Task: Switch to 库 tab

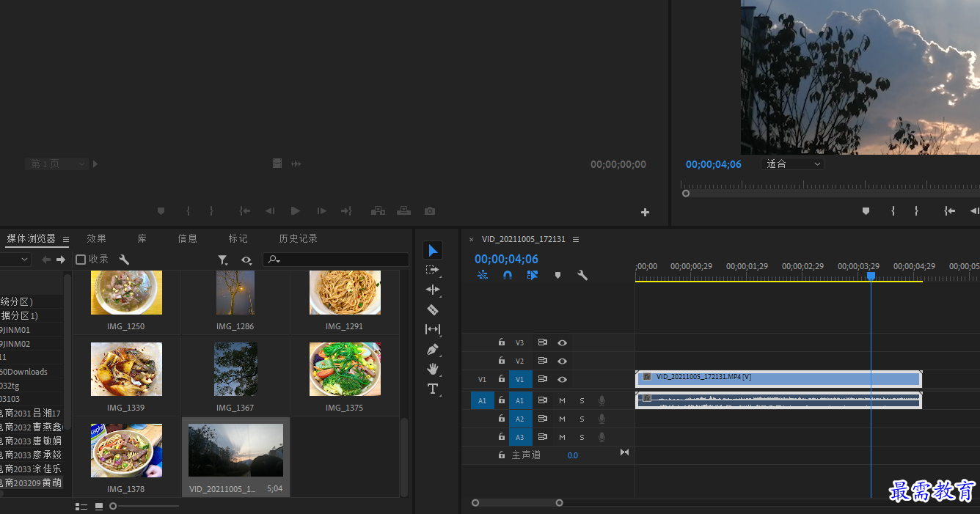Action: pos(142,238)
